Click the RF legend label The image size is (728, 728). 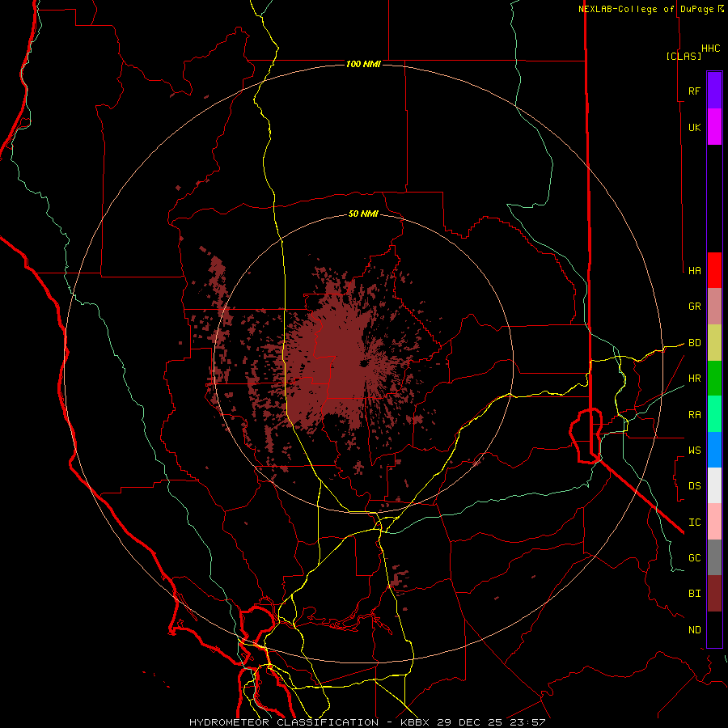(694, 91)
